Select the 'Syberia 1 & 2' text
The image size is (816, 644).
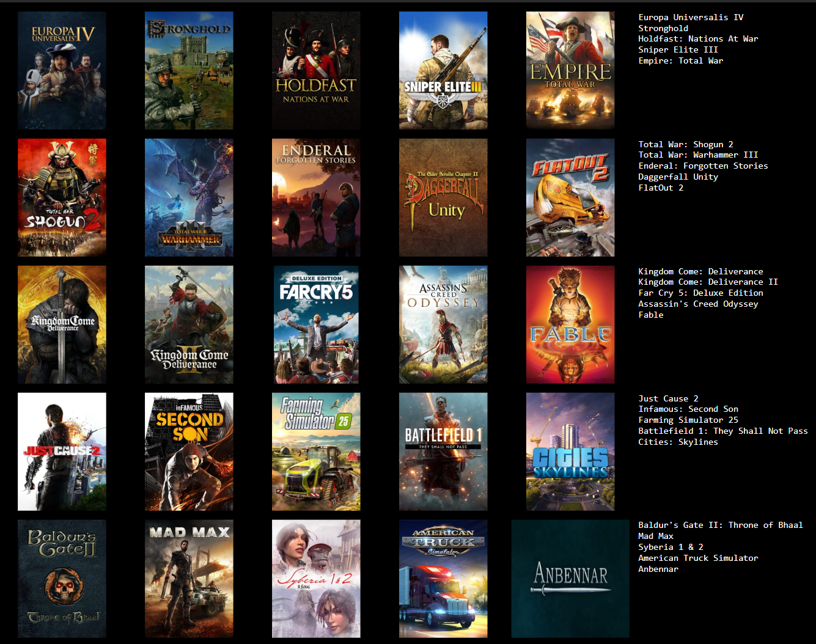click(x=671, y=547)
